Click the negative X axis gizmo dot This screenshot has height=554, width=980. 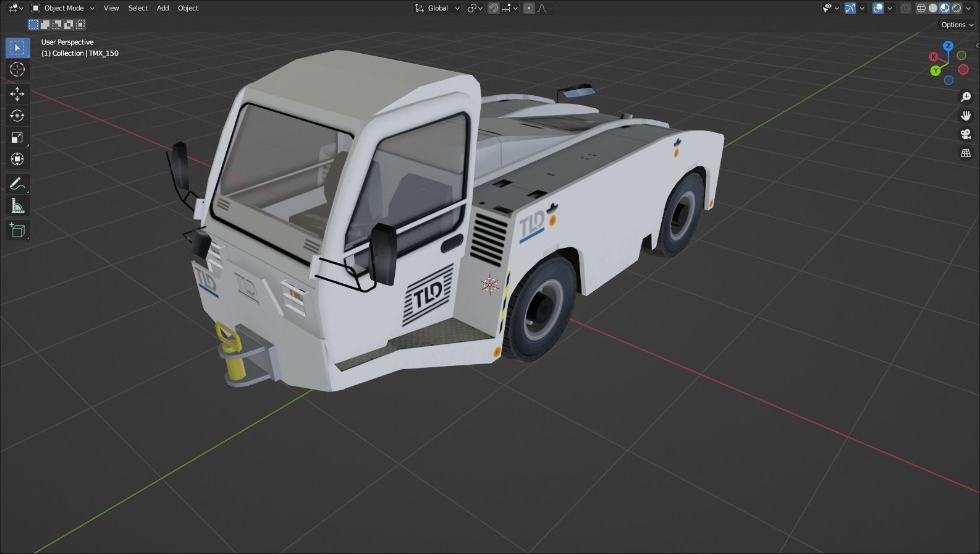(x=963, y=69)
